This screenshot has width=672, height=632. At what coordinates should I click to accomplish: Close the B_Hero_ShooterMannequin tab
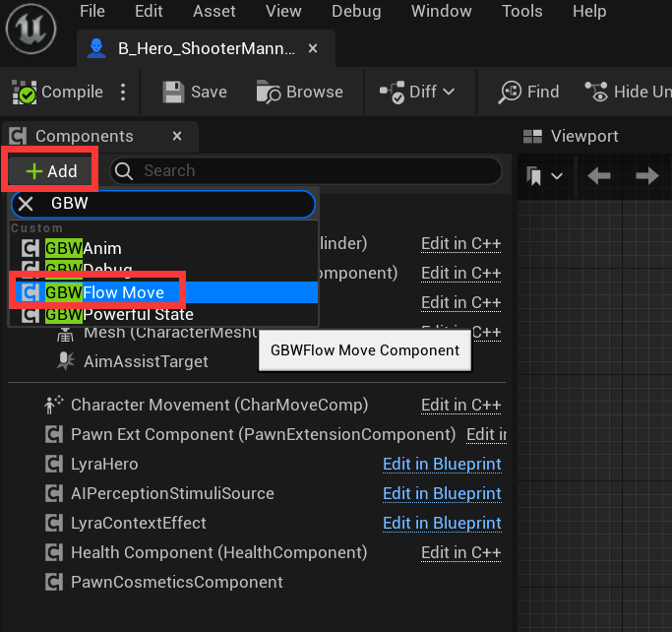coord(313,48)
